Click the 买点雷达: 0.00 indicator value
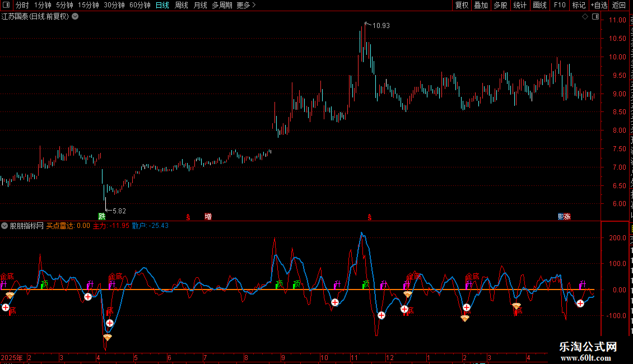 click(x=68, y=226)
